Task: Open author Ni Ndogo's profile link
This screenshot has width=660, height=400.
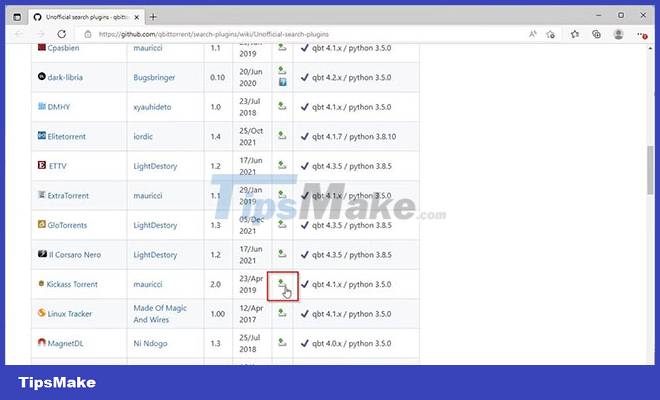Action: (x=150, y=343)
